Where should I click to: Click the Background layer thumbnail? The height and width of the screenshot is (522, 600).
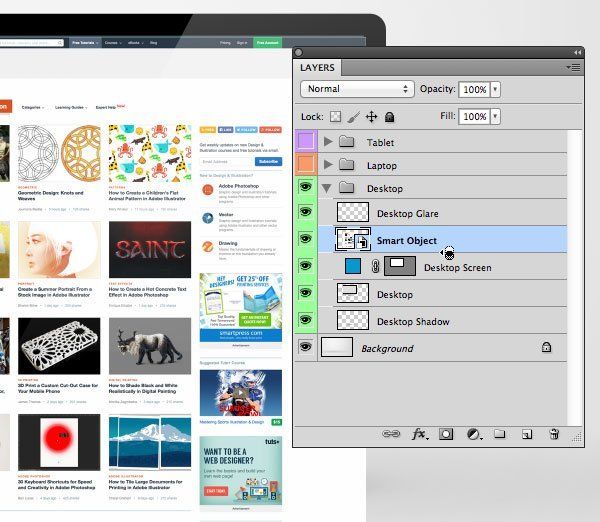(337, 347)
